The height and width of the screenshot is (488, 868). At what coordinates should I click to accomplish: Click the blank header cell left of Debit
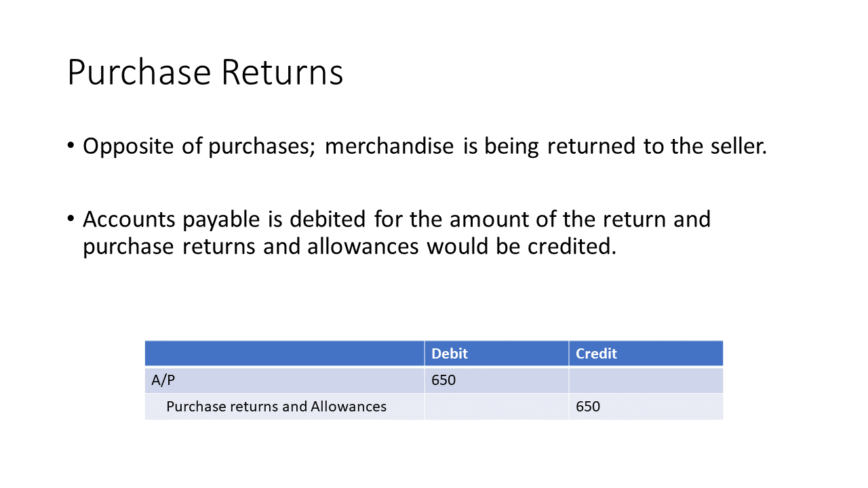click(285, 353)
